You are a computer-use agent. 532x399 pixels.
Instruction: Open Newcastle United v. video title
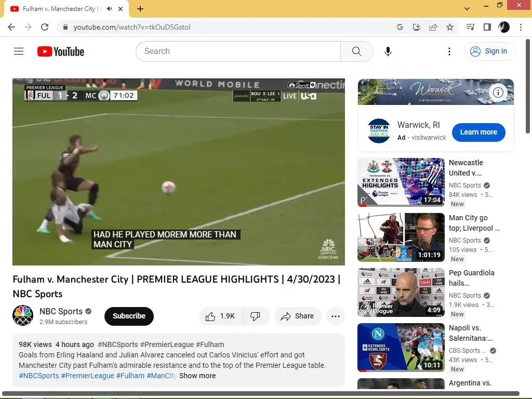[466, 168]
